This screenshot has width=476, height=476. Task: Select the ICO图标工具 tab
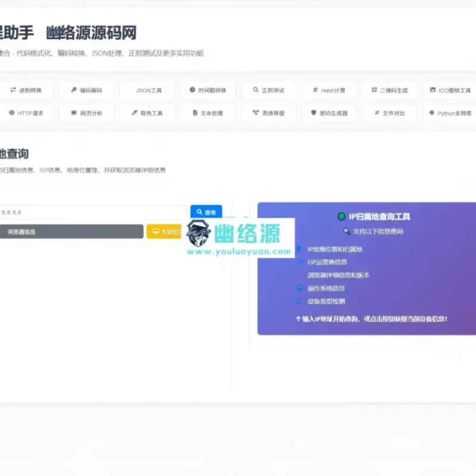pos(450,90)
